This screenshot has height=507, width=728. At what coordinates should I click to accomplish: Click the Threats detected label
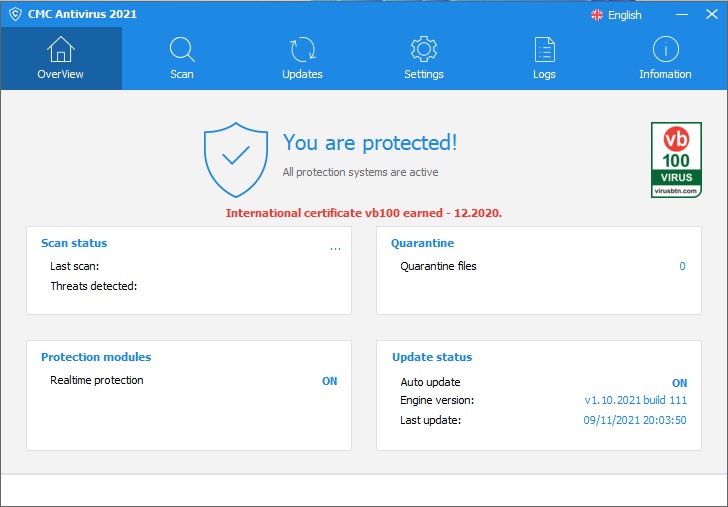coord(94,286)
